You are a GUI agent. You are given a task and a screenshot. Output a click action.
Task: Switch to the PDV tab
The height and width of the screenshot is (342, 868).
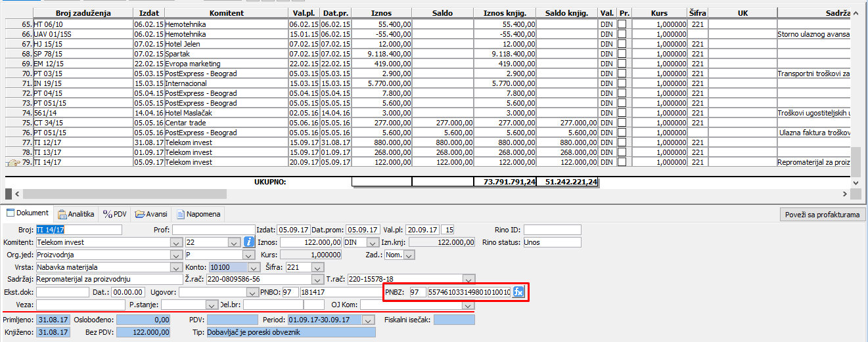(115, 214)
